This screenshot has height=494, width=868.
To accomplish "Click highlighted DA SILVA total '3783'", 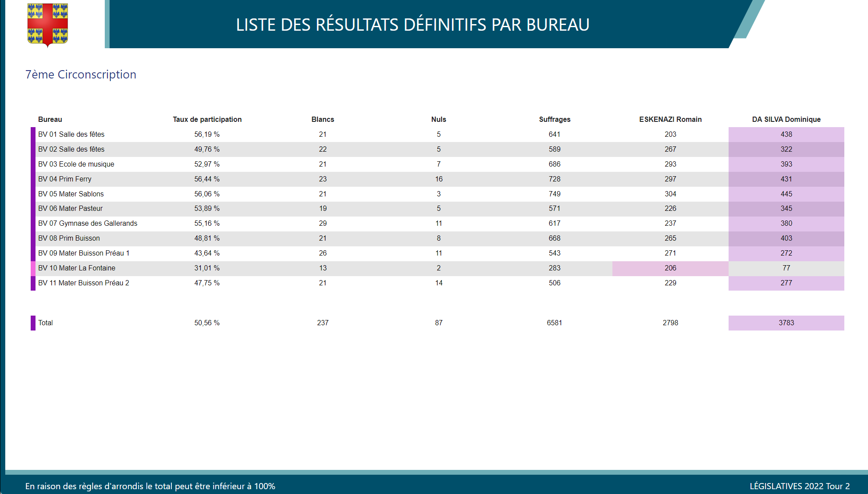I will (x=786, y=323).
